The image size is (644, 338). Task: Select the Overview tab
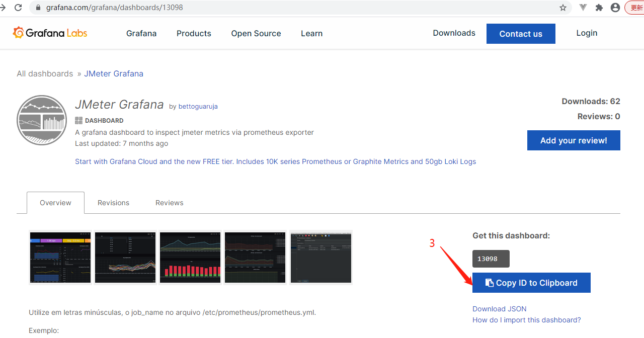[55, 203]
